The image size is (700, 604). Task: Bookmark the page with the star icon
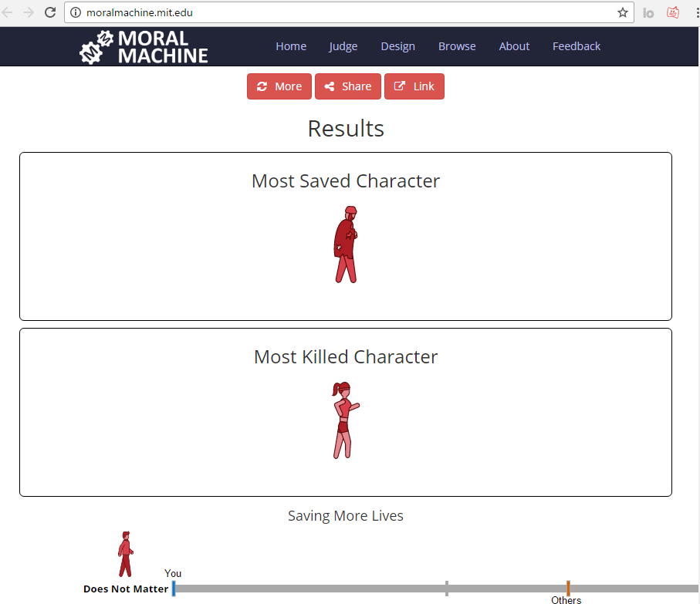(x=622, y=12)
